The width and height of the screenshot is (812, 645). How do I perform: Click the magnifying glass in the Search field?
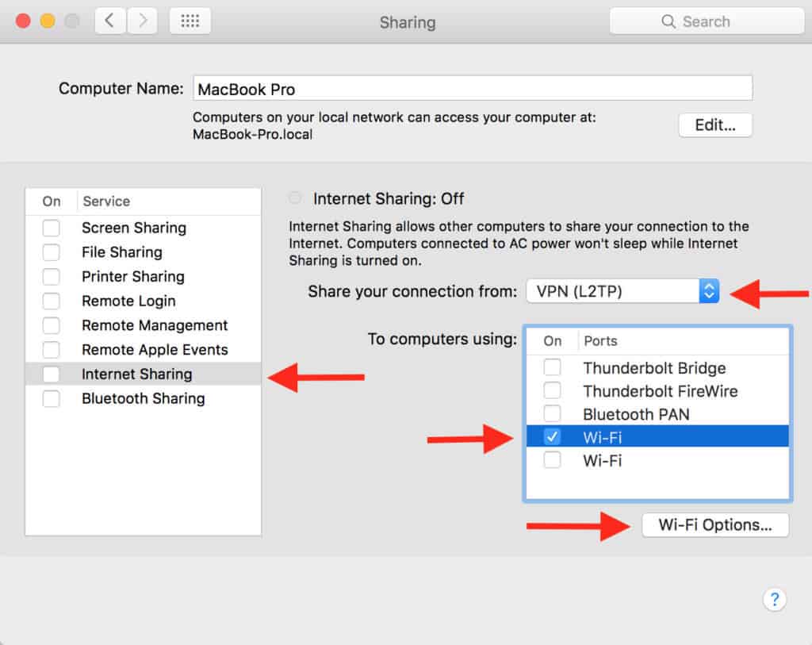click(x=670, y=21)
